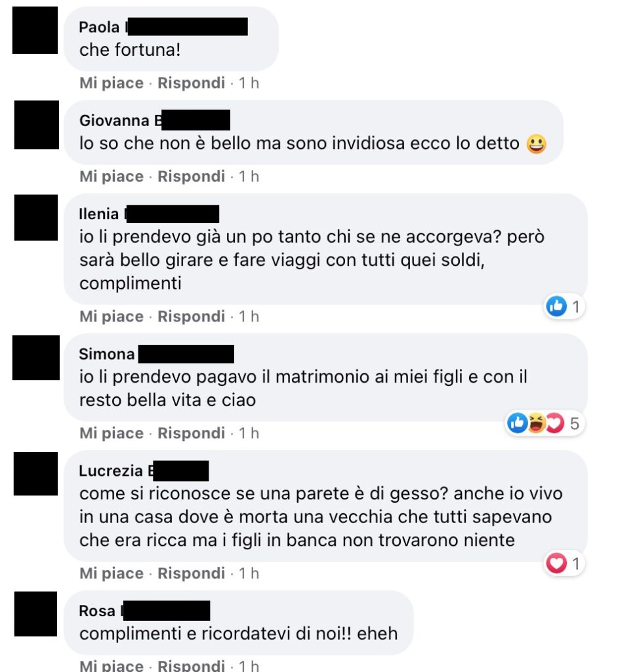Screen dimensions: 637x672
Task: Click the blue thumbs-up icon on Simona's comment
Action: pyautogui.click(x=518, y=423)
